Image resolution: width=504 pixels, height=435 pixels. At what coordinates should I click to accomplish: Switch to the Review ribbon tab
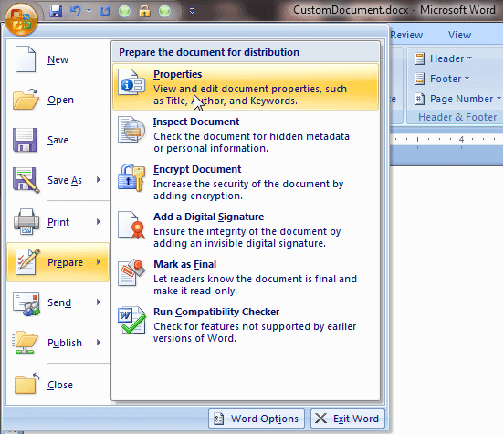click(406, 35)
